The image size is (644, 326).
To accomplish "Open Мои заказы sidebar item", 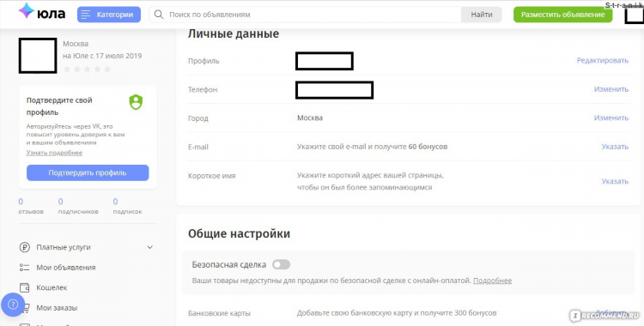I will (57, 308).
